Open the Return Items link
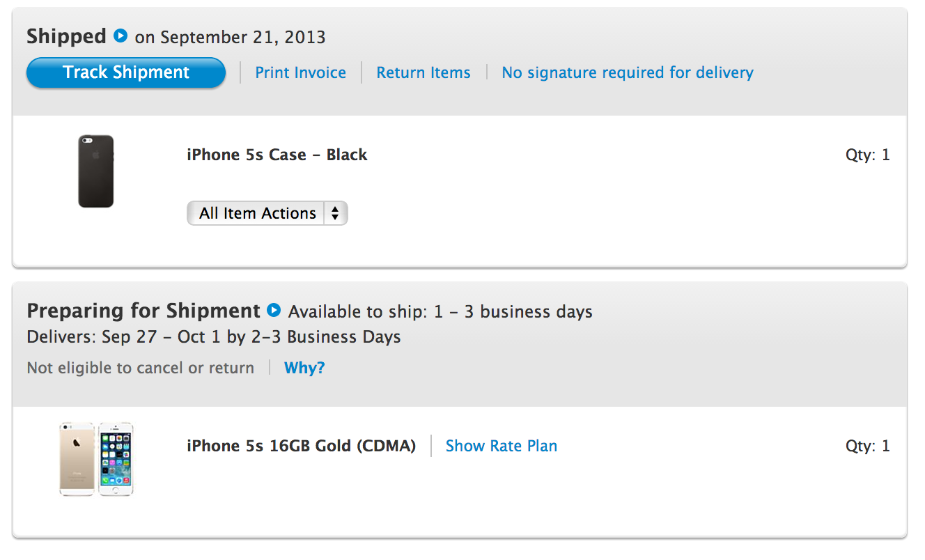 (423, 72)
